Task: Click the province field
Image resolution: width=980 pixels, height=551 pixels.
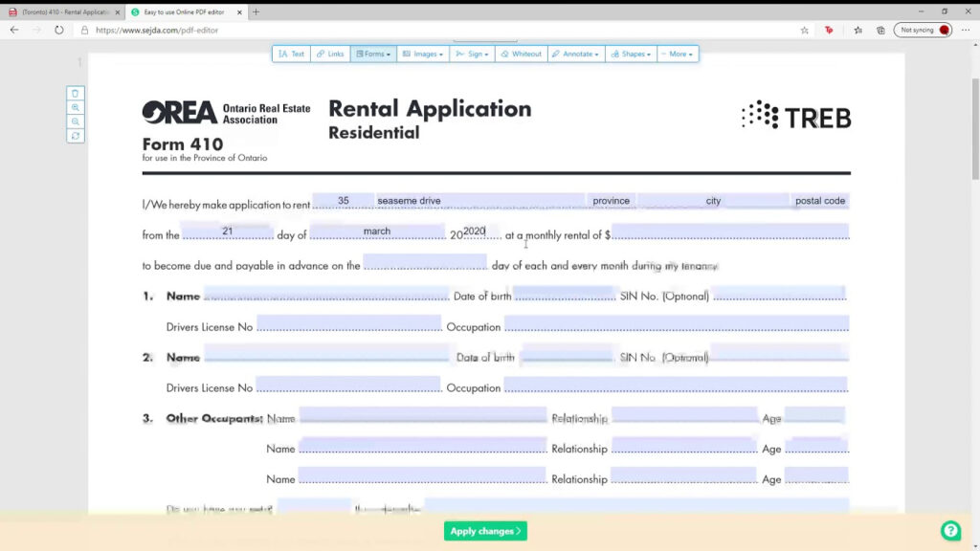Action: [612, 201]
